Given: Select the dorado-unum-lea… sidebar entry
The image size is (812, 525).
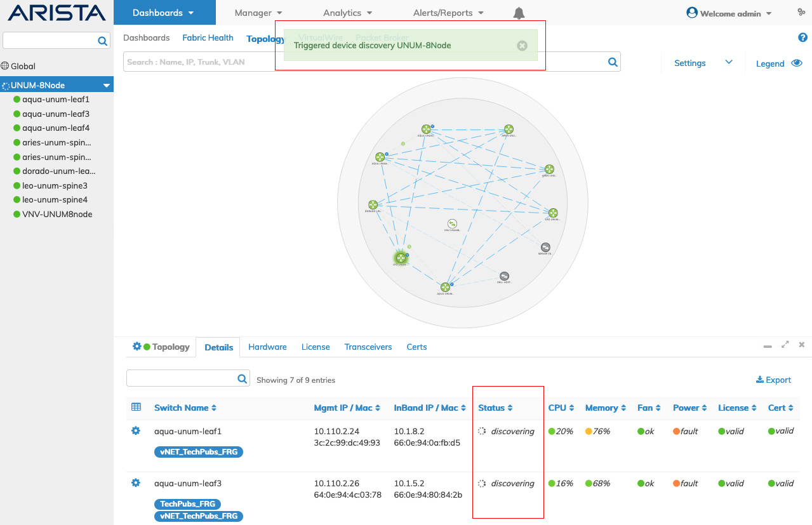Looking at the screenshot, I should tap(59, 171).
